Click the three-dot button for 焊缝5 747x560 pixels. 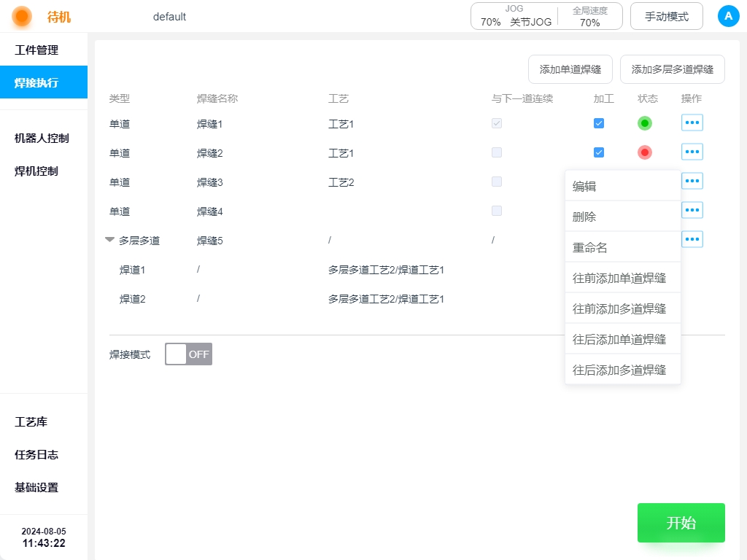(692, 239)
